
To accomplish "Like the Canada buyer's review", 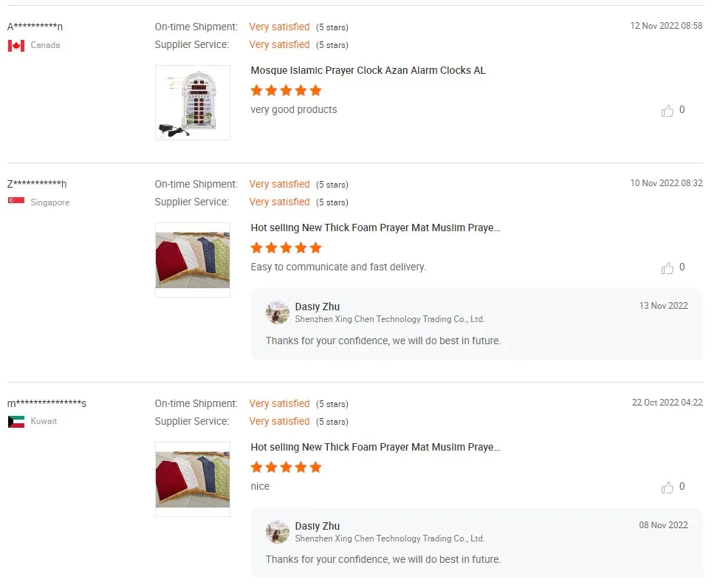I will [x=668, y=111].
